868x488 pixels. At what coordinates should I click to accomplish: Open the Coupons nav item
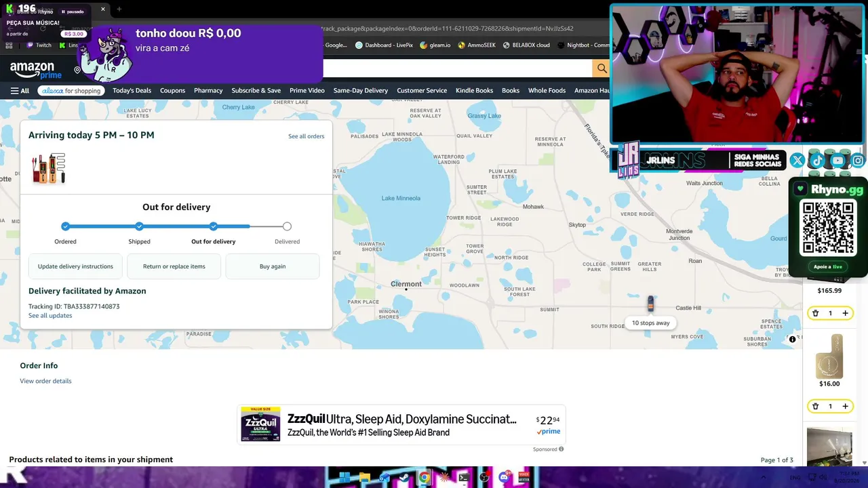coord(173,91)
